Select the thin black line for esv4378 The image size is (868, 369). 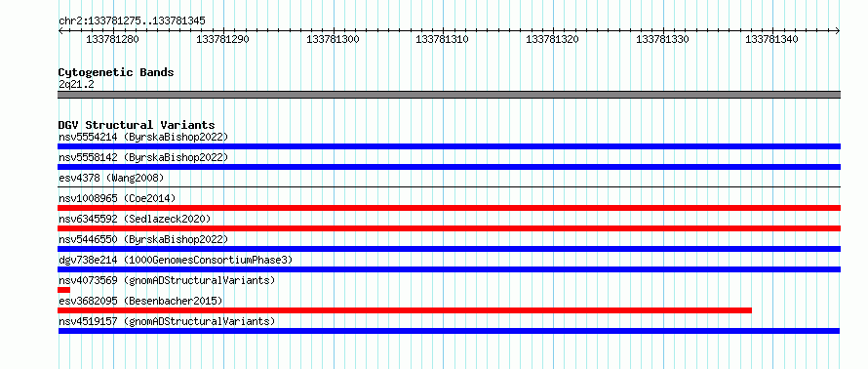point(449,187)
